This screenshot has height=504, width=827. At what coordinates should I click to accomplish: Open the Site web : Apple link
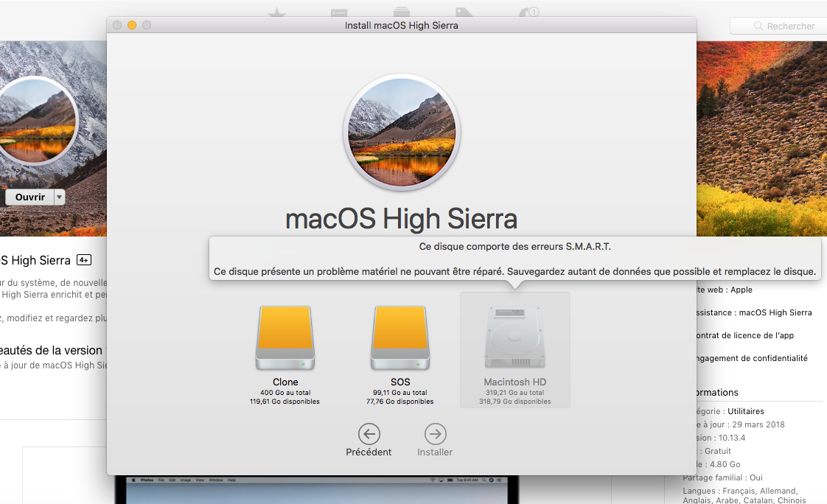tap(724, 290)
